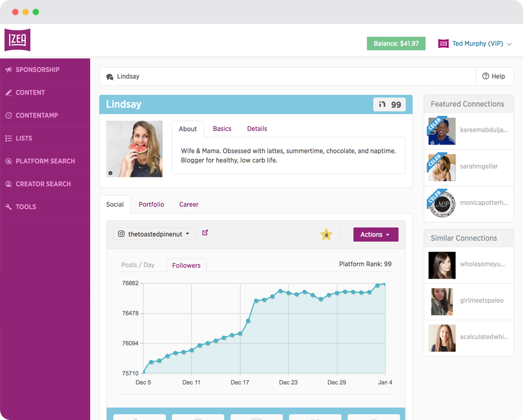The image size is (523, 420).
Task: Click the 76862 y-axis label
Action: [130, 283]
